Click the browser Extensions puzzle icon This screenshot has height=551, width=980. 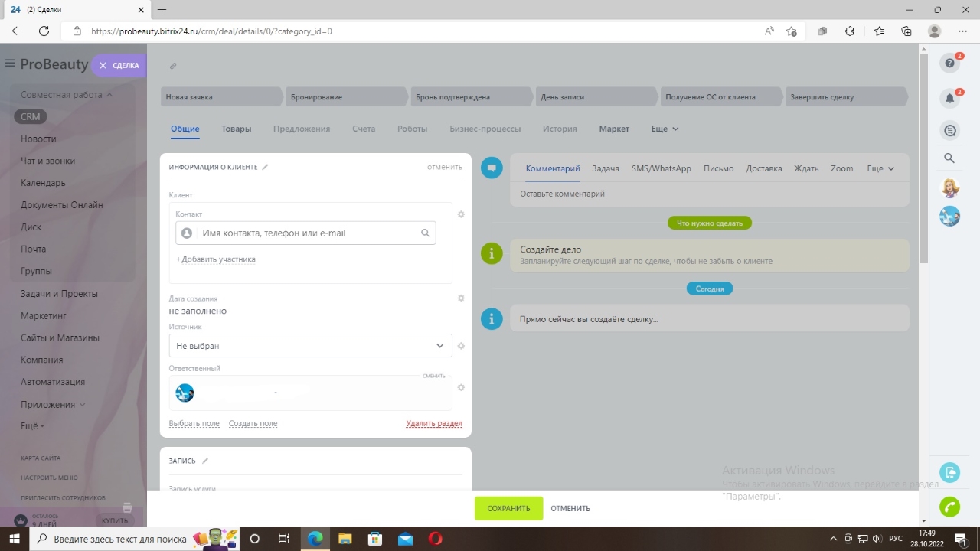850,31
